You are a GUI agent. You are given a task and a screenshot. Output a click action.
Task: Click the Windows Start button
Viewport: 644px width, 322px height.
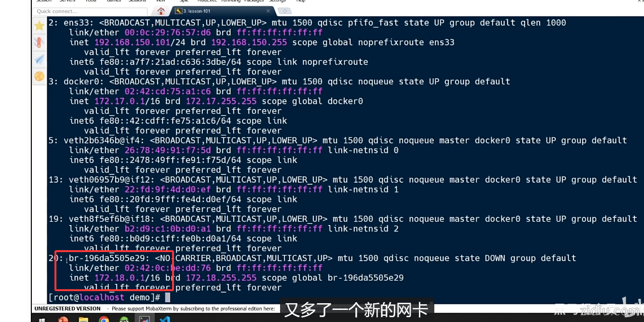pos(42,319)
